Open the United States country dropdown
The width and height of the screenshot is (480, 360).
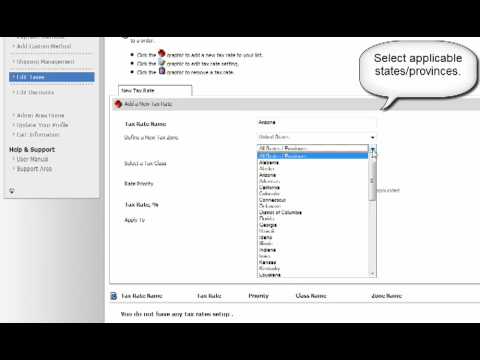317,137
